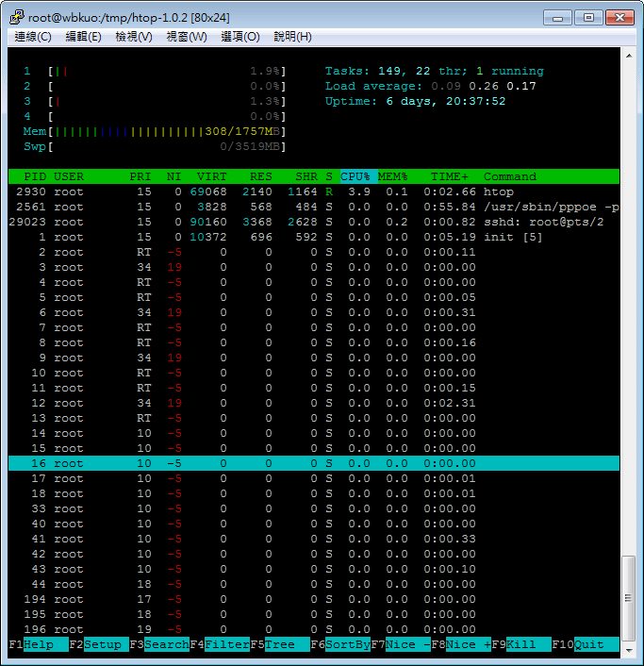Sort by the USER column header

(x=69, y=176)
